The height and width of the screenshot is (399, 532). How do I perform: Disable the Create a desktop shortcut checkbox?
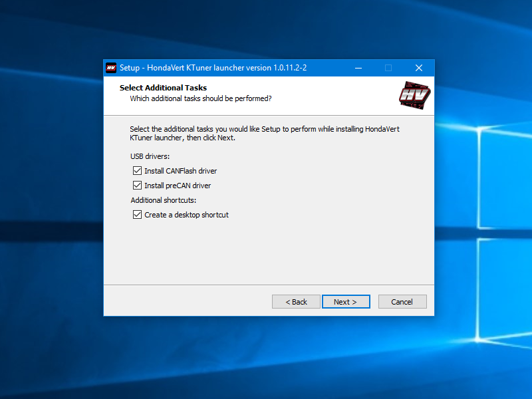point(137,214)
